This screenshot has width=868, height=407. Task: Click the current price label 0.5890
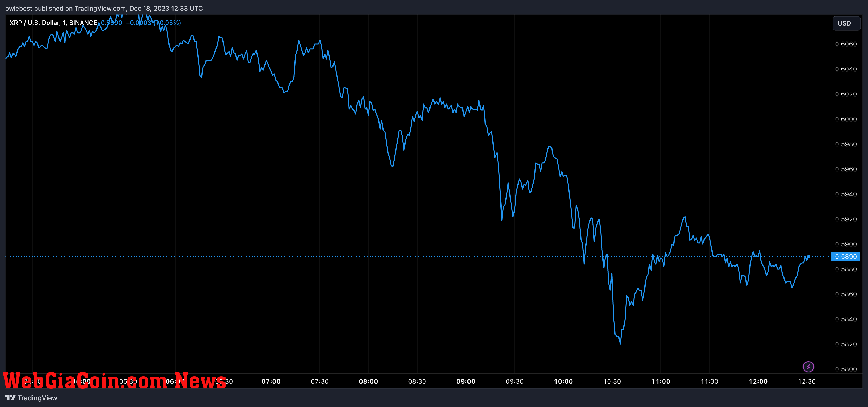(x=845, y=257)
